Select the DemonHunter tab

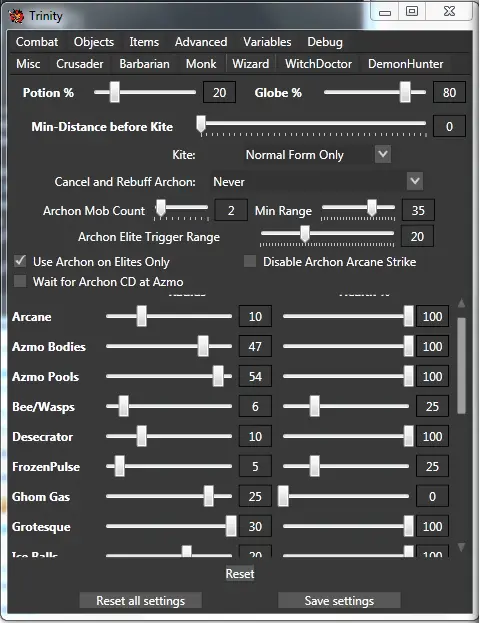coord(405,64)
